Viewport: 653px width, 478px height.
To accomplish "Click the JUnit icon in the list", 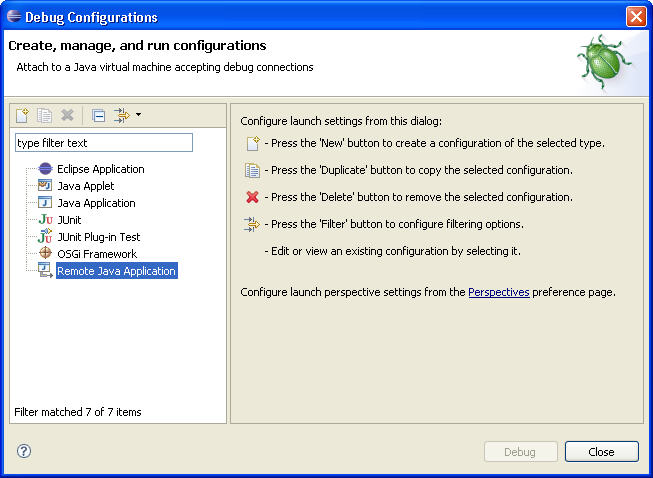I will (x=44, y=220).
